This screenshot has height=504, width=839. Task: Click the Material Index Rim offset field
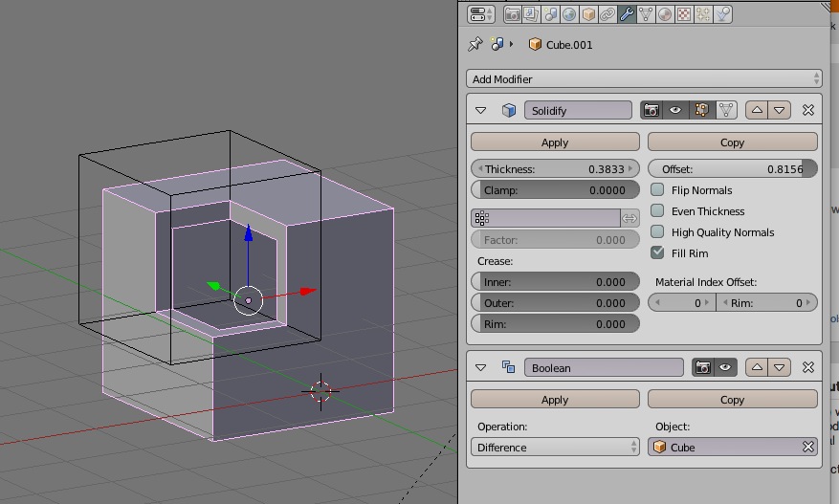(766, 303)
